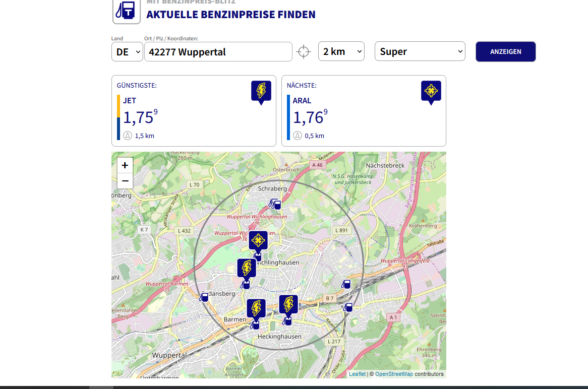The image size is (588, 389).
Task: Click the Heckinghausen label on the map
Action: (x=279, y=337)
